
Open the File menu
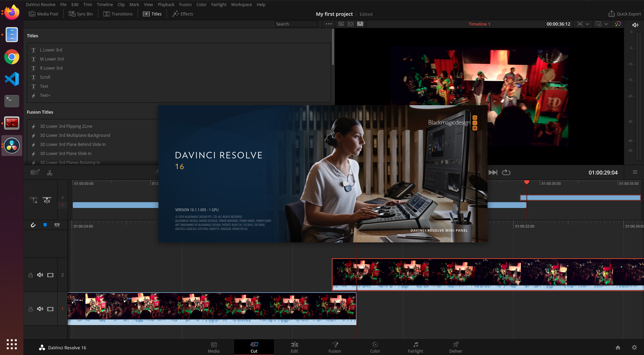(63, 4)
